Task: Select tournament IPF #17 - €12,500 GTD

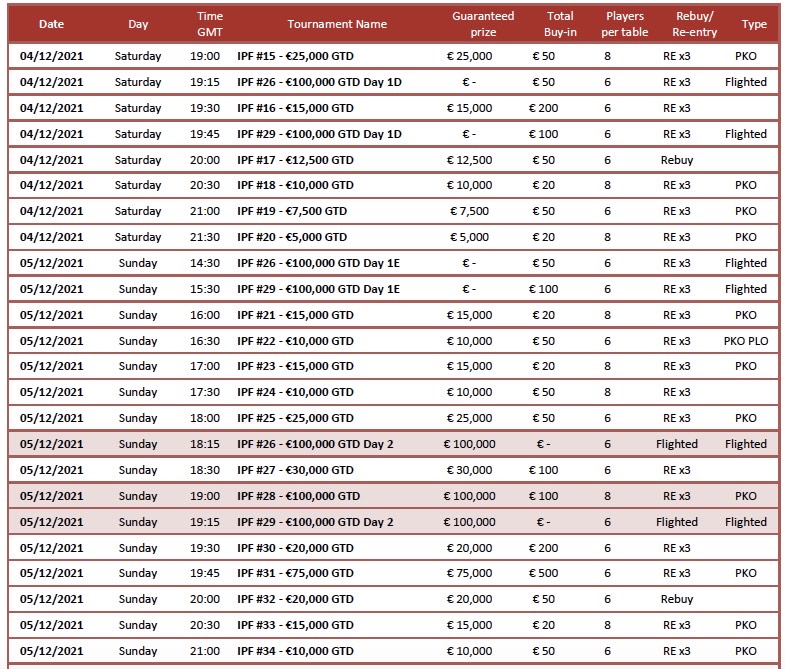Action: 295,160
